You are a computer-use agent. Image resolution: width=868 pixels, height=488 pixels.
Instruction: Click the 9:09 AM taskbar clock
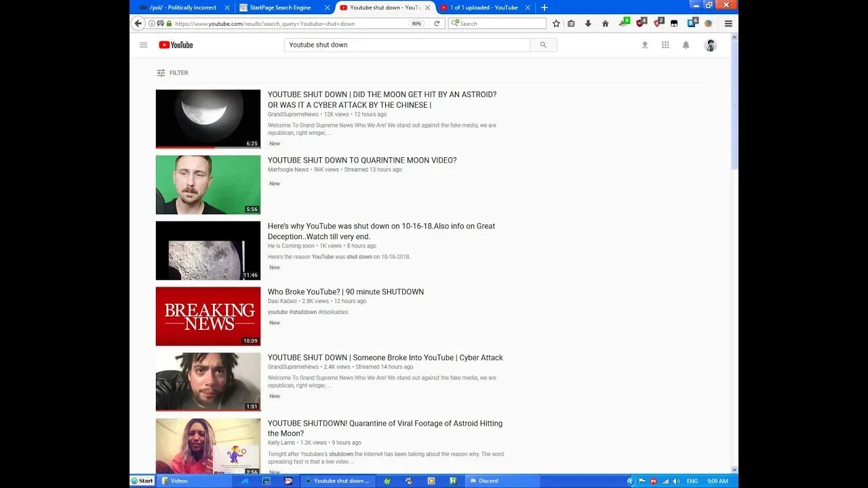(x=717, y=481)
